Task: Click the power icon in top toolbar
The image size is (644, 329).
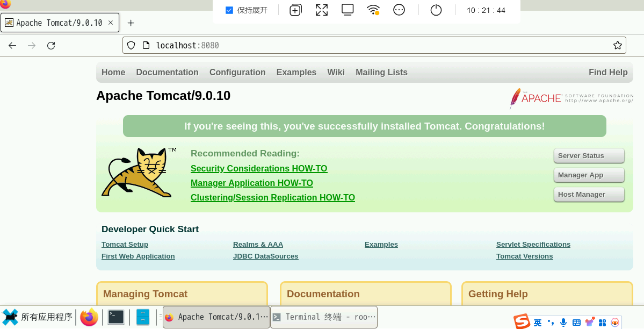Action: coord(436,10)
